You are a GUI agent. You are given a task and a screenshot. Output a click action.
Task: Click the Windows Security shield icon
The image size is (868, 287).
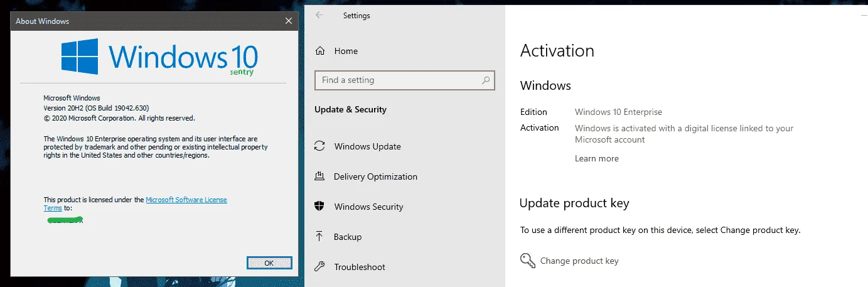pos(320,207)
